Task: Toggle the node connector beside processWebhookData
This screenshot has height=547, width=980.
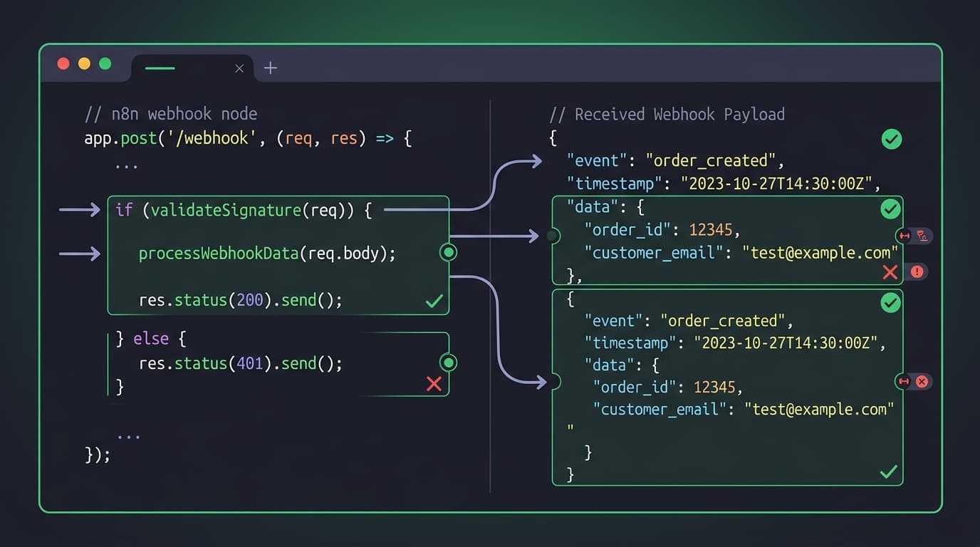Action: point(448,252)
